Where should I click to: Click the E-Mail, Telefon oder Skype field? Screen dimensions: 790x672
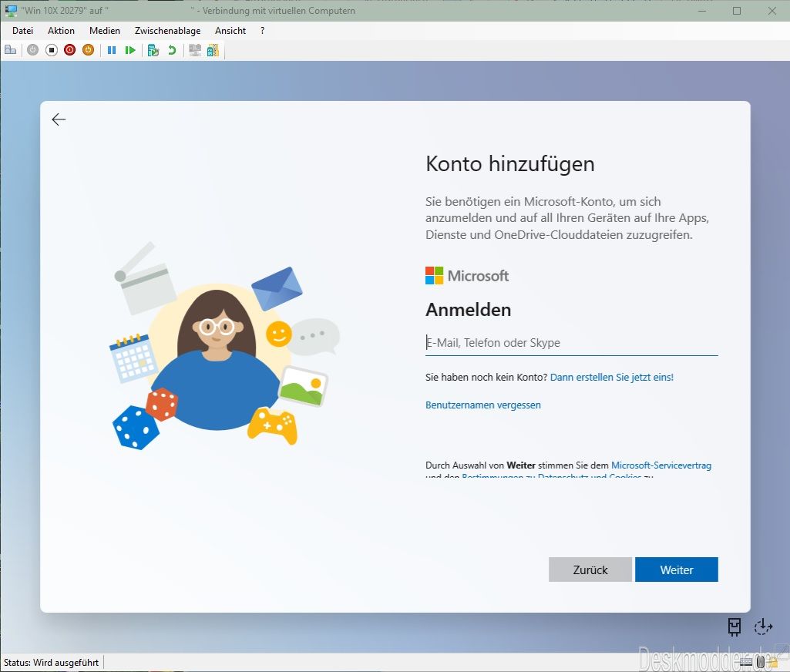click(x=571, y=343)
